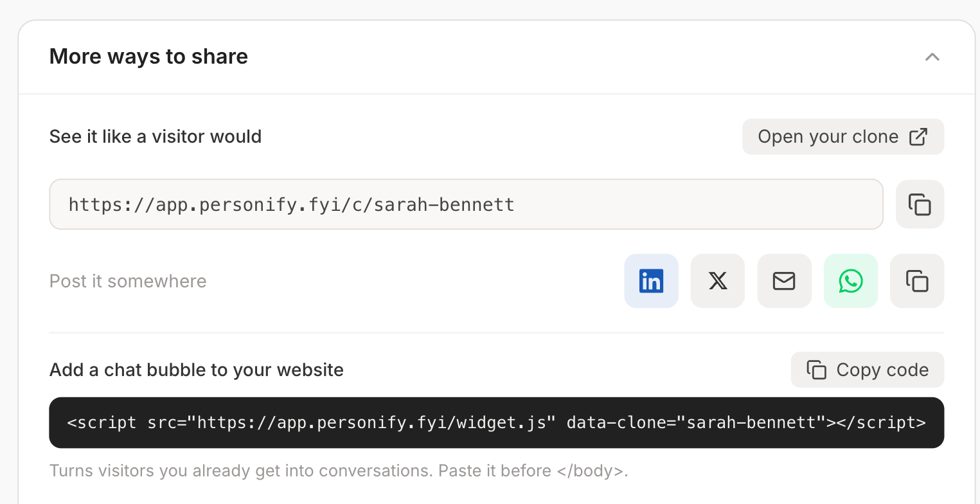Open your clone in a new tab
This screenshot has height=504, width=980.
[842, 136]
